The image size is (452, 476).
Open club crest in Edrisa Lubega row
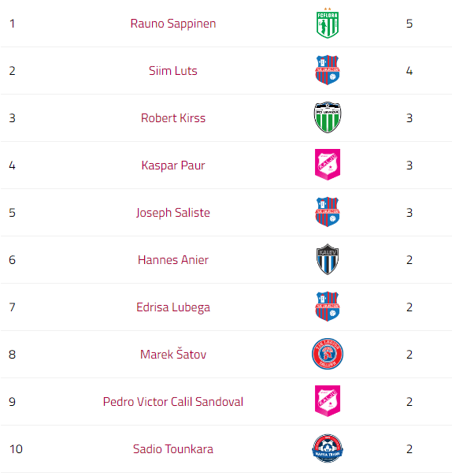(328, 307)
